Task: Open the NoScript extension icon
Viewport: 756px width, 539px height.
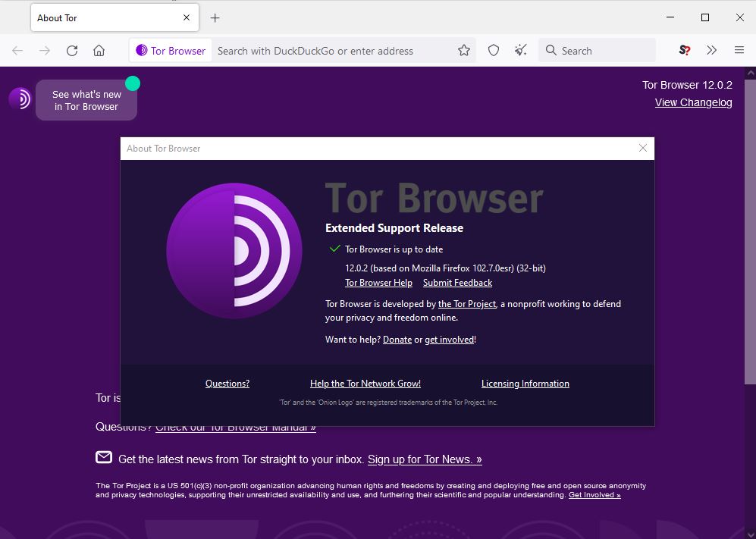Action: 685,50
